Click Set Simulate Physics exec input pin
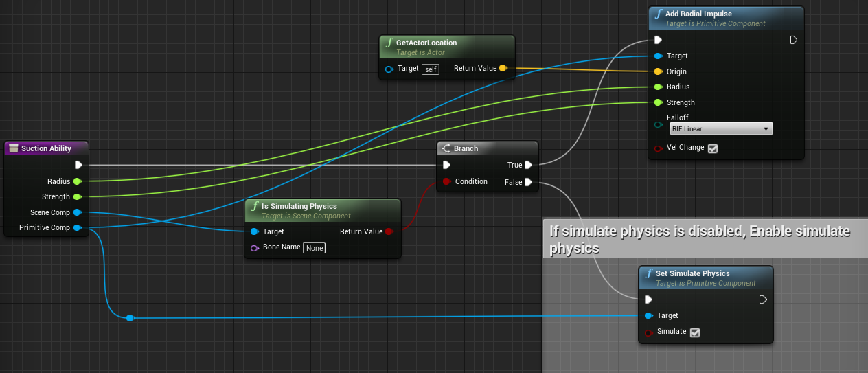The height and width of the screenshot is (373, 868). 648,299
